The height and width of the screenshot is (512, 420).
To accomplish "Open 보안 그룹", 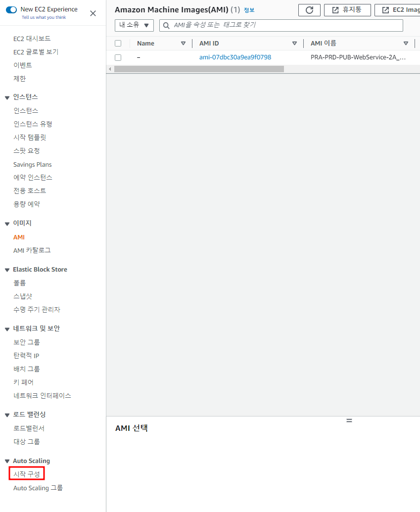I will click(26, 342).
